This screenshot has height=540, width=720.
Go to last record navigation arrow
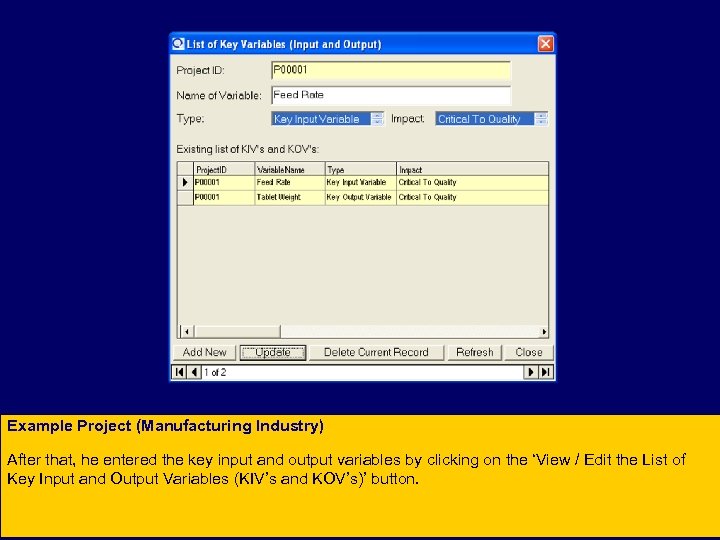(x=546, y=372)
